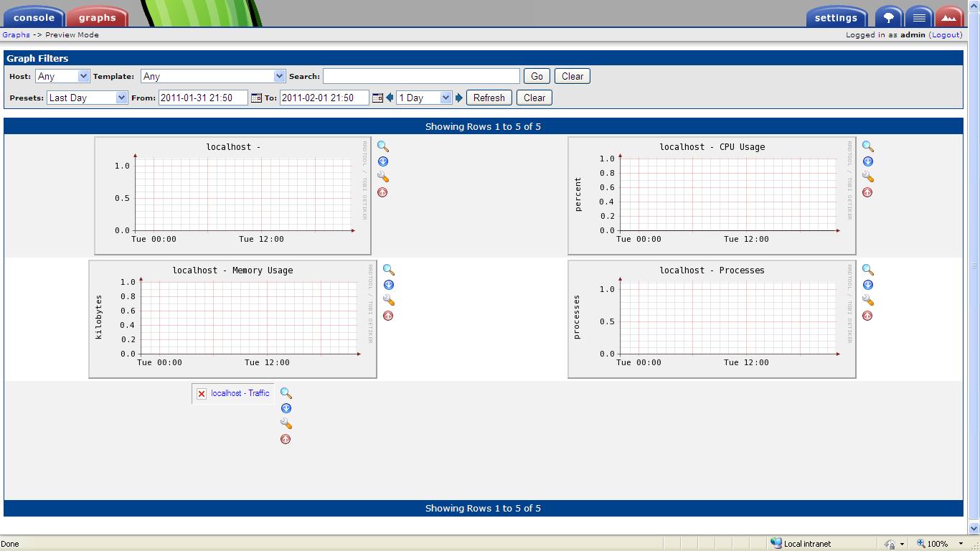This screenshot has width=980, height=551.
Task: Focus the Search text field
Action: (x=421, y=76)
